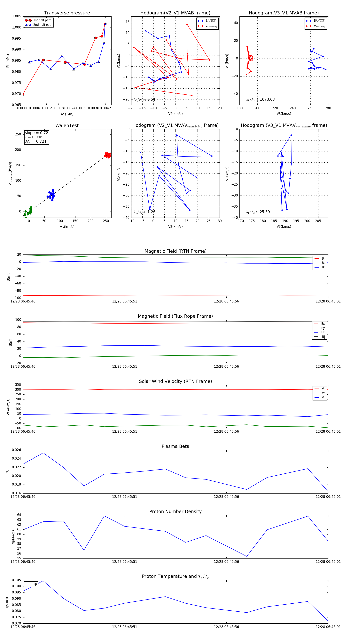Click the 'Bn' legend entry
351x644 pixels.
click(320, 267)
